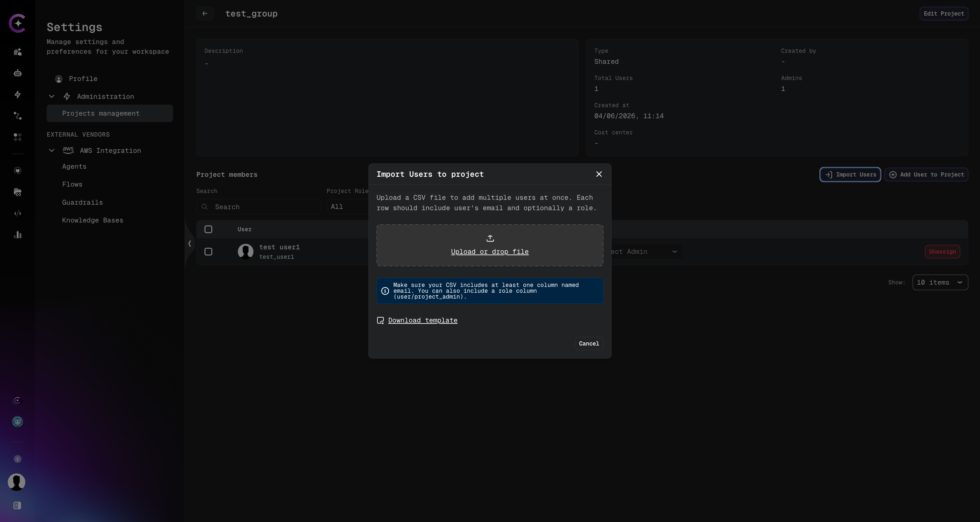Check the checkbox for test user1

pos(208,252)
